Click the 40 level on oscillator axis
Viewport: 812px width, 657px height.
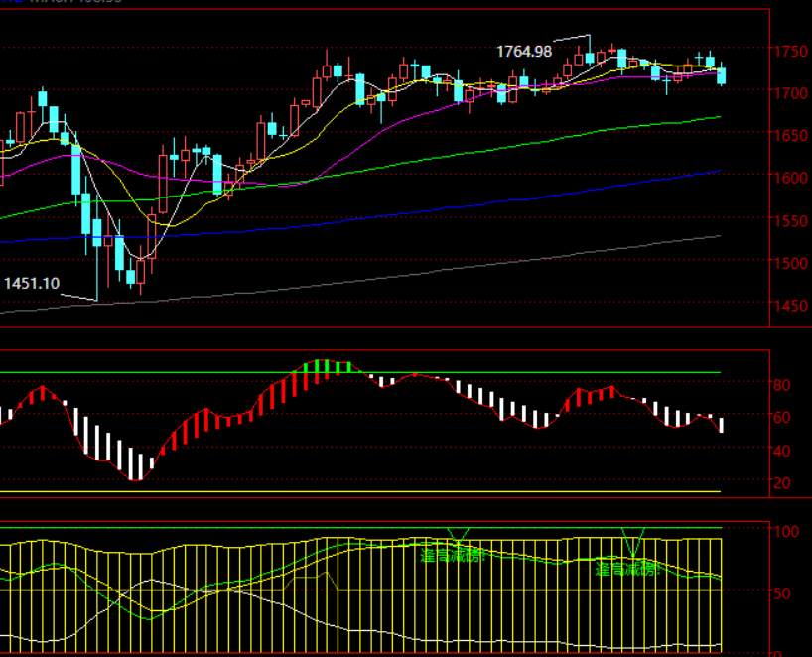(x=782, y=451)
